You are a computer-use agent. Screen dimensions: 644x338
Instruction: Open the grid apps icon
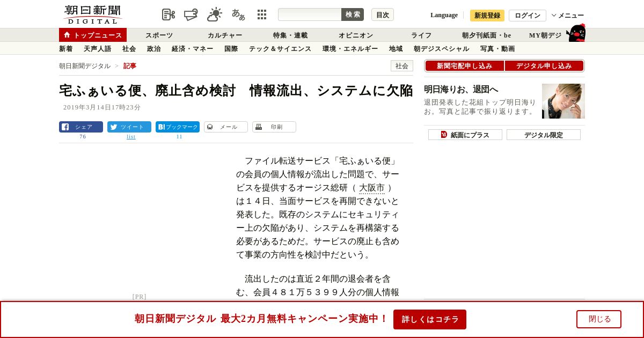pyautogui.click(x=262, y=14)
